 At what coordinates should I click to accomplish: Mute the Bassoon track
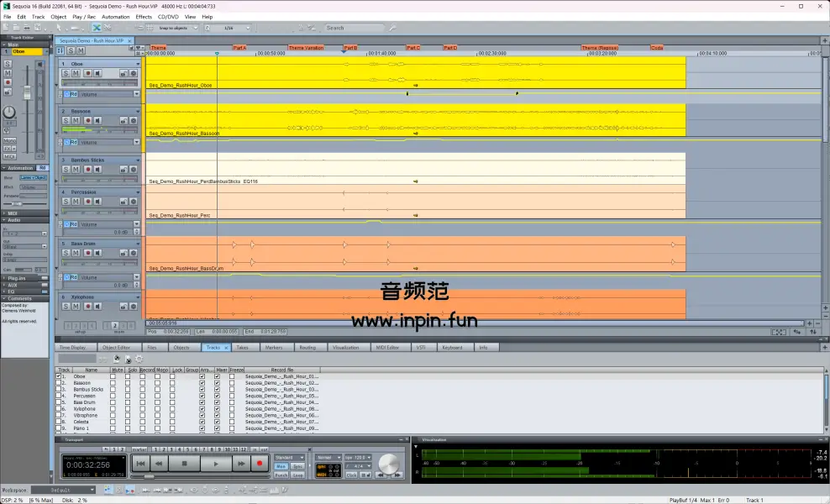[x=76, y=121]
